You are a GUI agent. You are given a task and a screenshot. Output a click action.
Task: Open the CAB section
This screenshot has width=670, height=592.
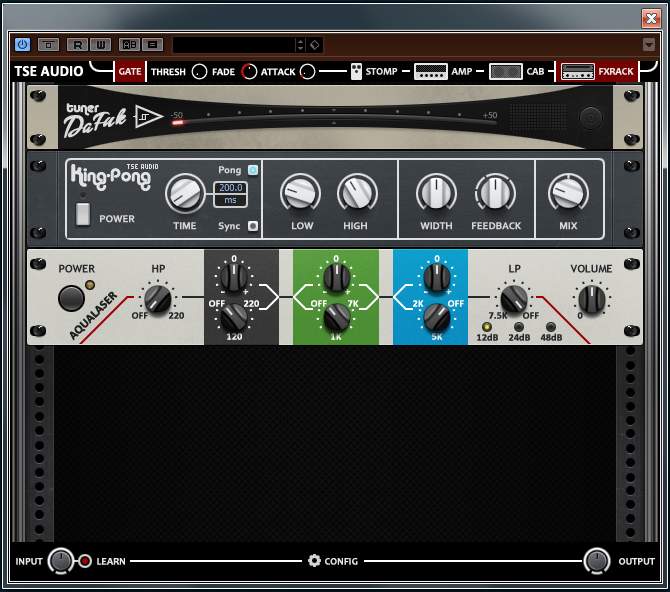coord(535,71)
